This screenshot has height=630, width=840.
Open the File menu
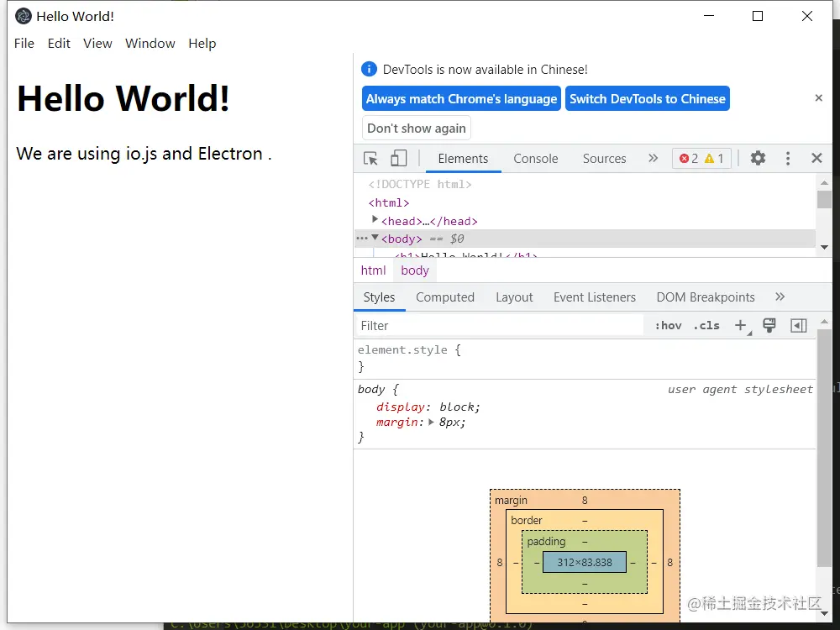[24, 44]
